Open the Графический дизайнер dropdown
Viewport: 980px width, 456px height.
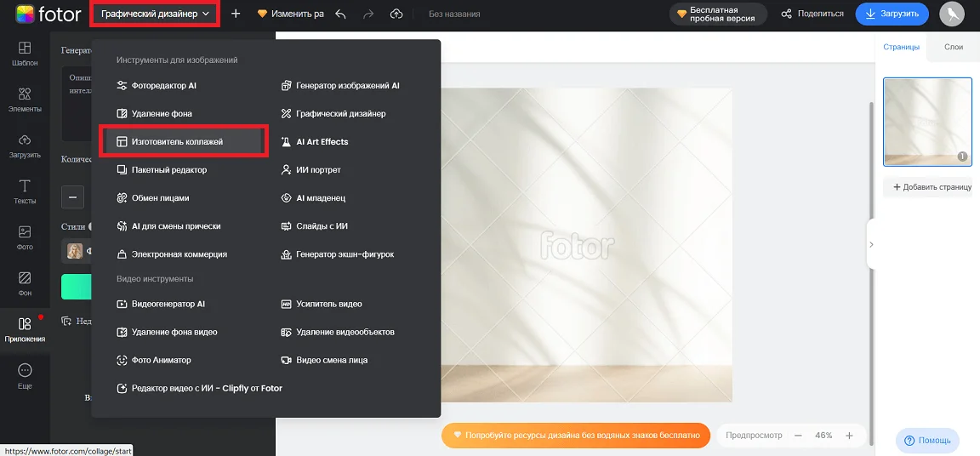tap(154, 14)
